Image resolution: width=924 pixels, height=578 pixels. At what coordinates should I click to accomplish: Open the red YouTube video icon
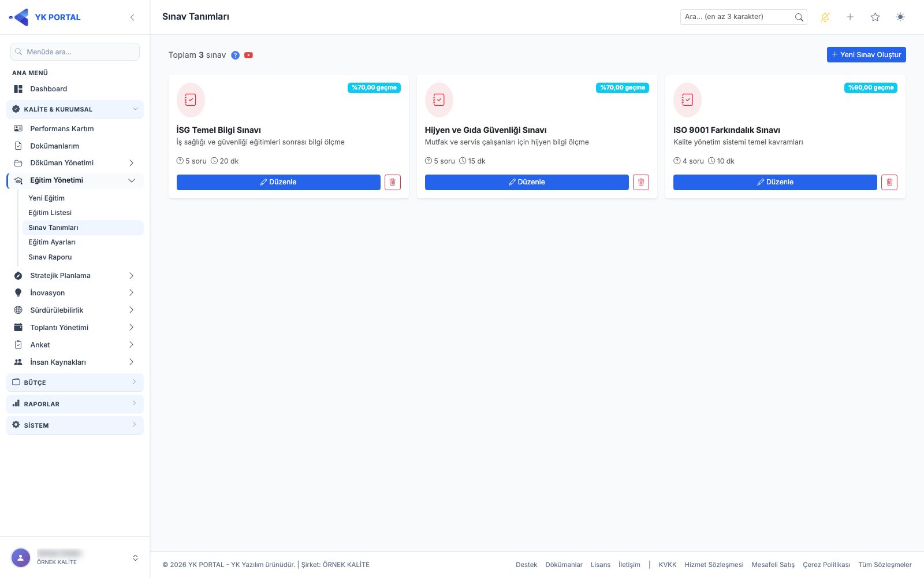pos(248,55)
